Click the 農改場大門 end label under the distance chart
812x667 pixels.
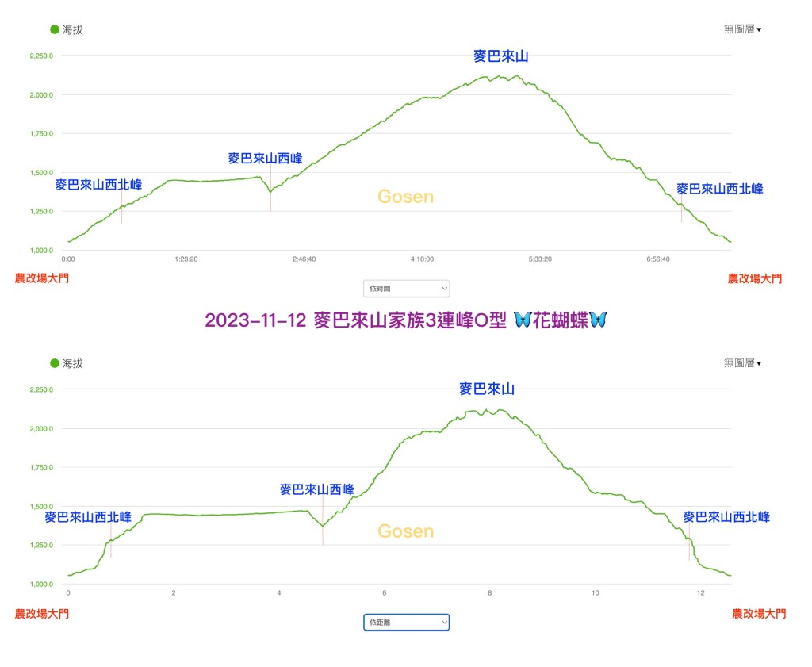[759, 613]
